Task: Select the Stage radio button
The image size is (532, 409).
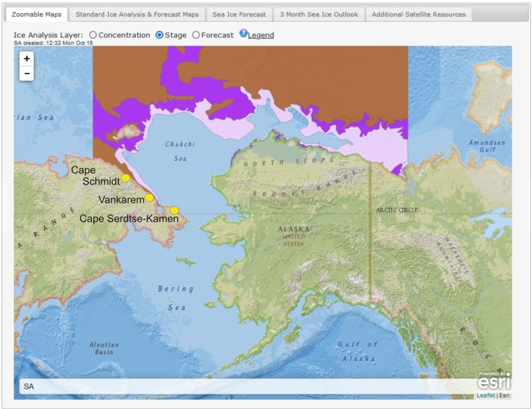Action: tap(159, 35)
